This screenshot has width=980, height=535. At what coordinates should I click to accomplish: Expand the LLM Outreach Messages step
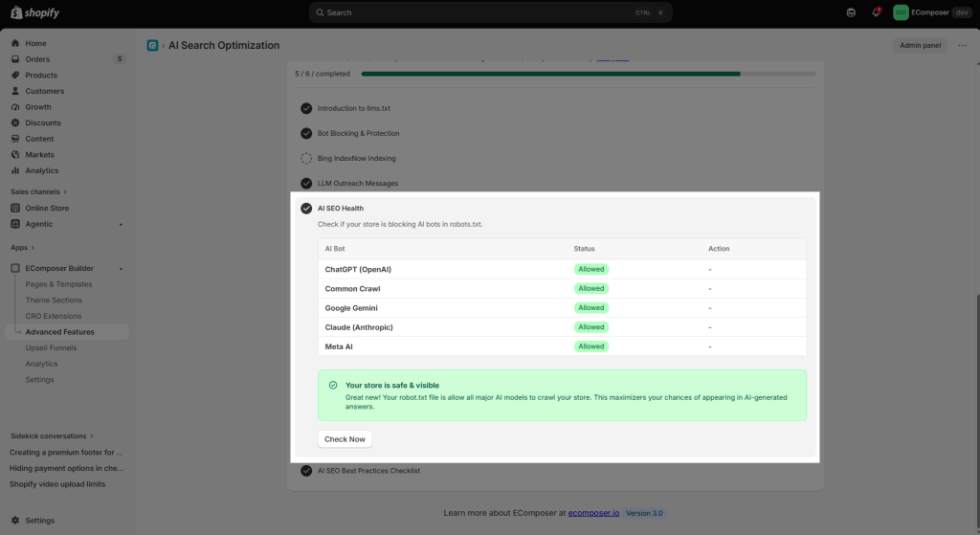(358, 183)
